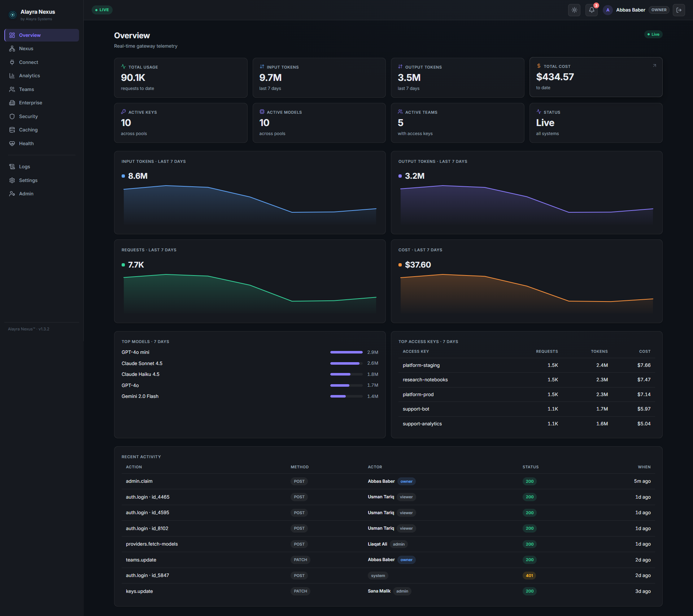This screenshot has width=693, height=616.
Task: Click the Enterprise building icon
Action: click(x=12, y=103)
